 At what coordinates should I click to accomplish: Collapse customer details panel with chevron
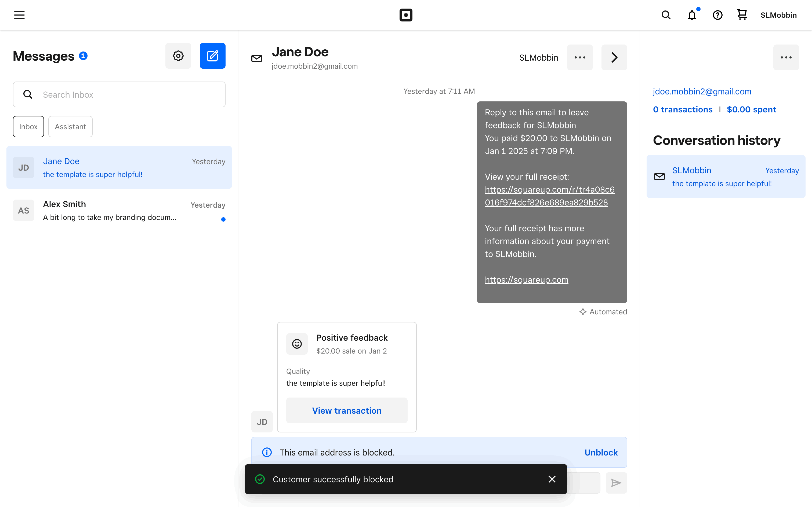(x=614, y=57)
